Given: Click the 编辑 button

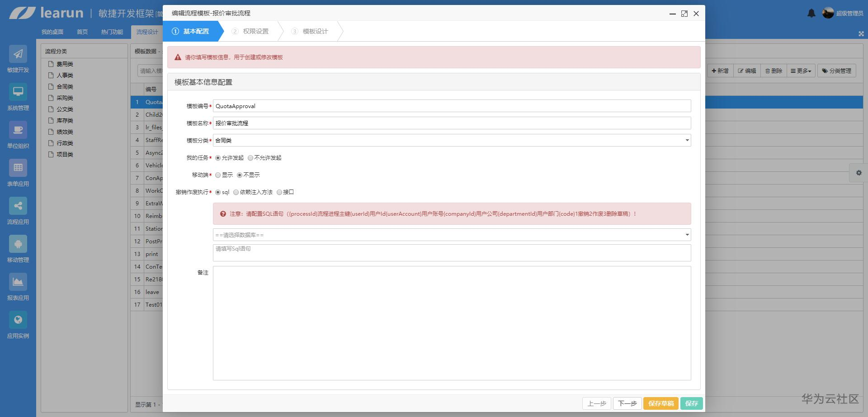Looking at the screenshot, I should [x=747, y=71].
